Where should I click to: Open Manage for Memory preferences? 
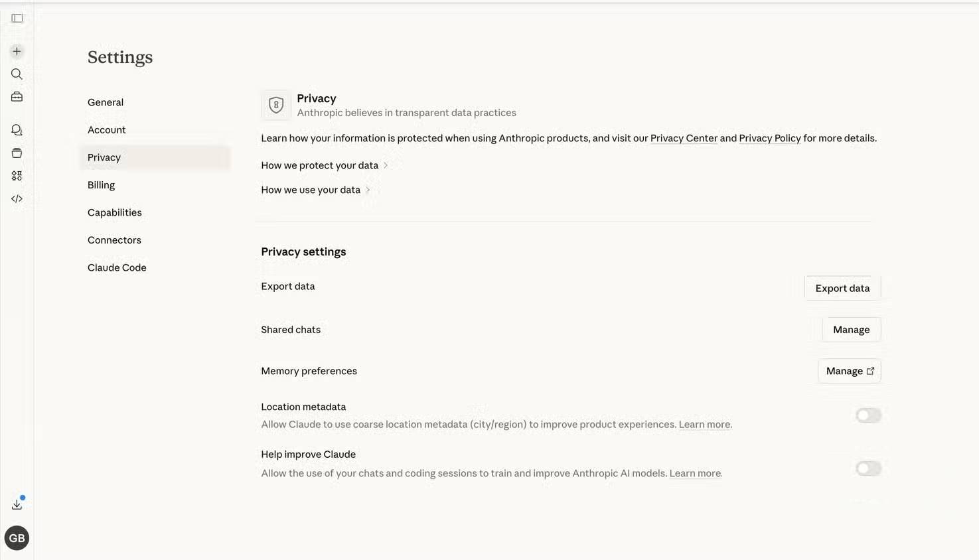point(849,371)
